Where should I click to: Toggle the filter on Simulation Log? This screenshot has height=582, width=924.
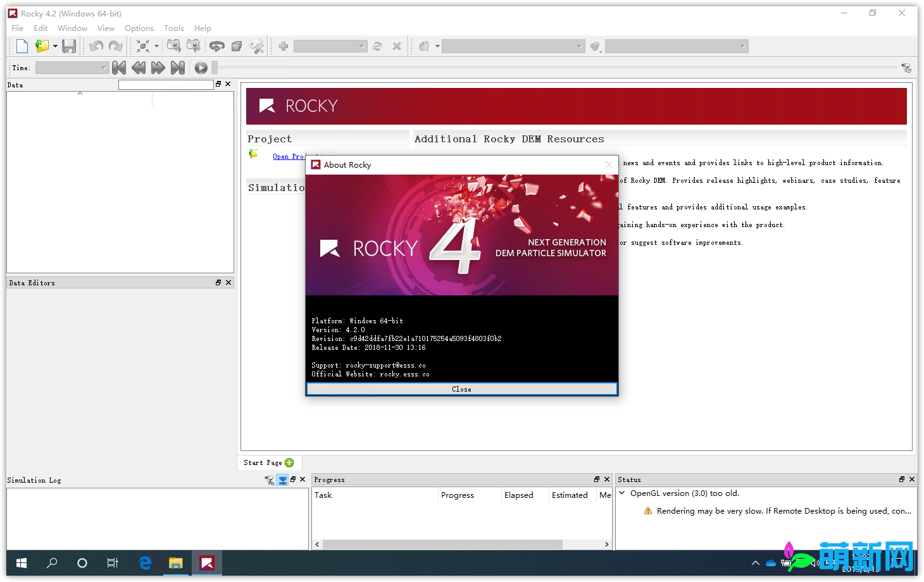pos(270,480)
